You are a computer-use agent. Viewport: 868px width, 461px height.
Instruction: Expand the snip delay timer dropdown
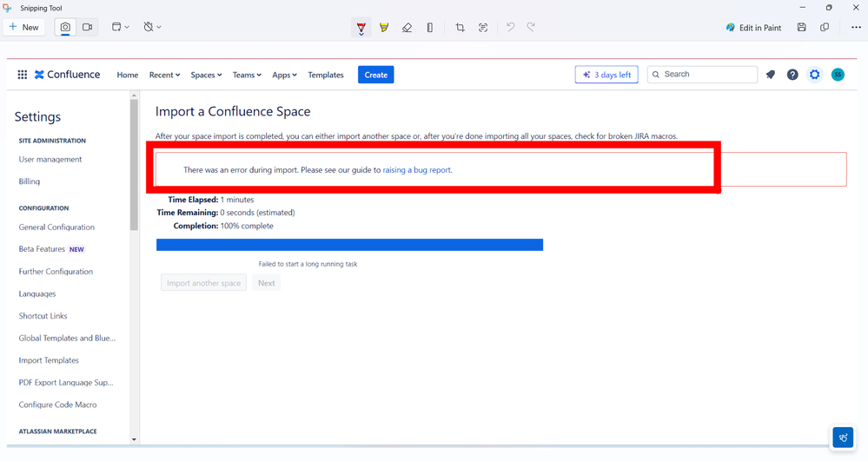point(152,27)
